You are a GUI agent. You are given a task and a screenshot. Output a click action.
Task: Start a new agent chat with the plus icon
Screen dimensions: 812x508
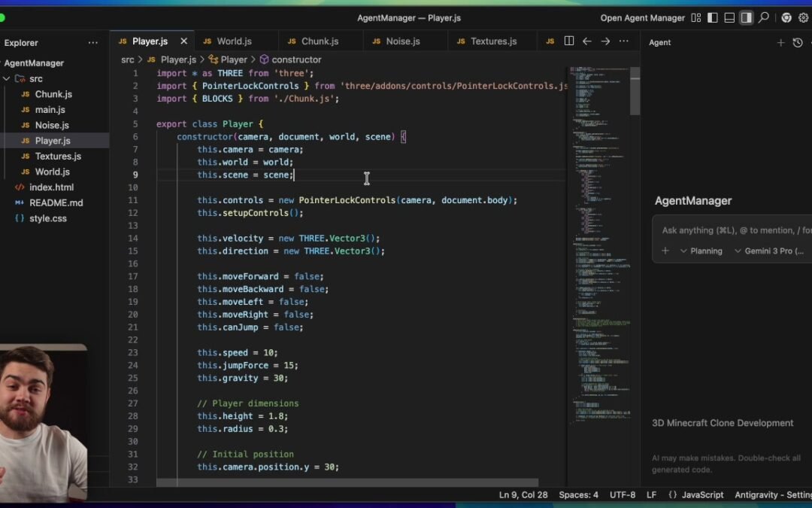tap(781, 42)
